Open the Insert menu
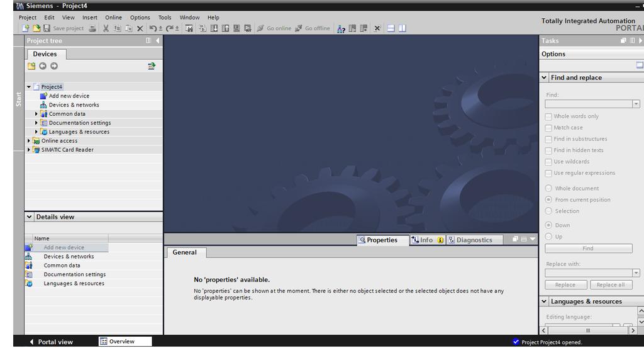The image size is (644, 348). (89, 17)
